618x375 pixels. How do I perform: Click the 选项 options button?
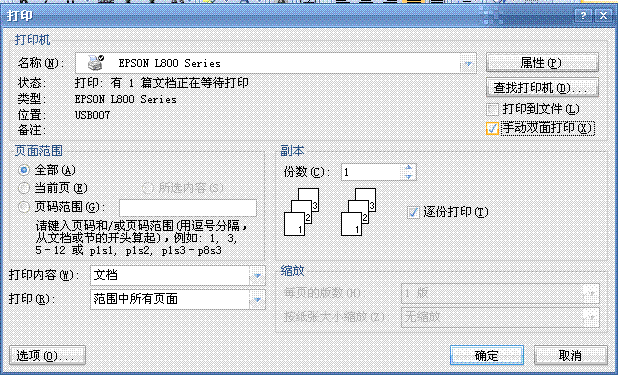coord(47,355)
